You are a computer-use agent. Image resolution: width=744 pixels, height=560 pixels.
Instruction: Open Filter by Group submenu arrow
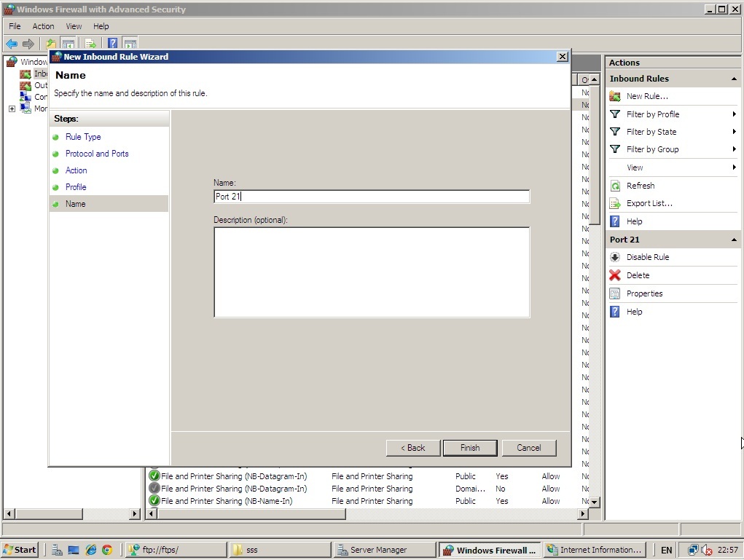pyautogui.click(x=734, y=149)
